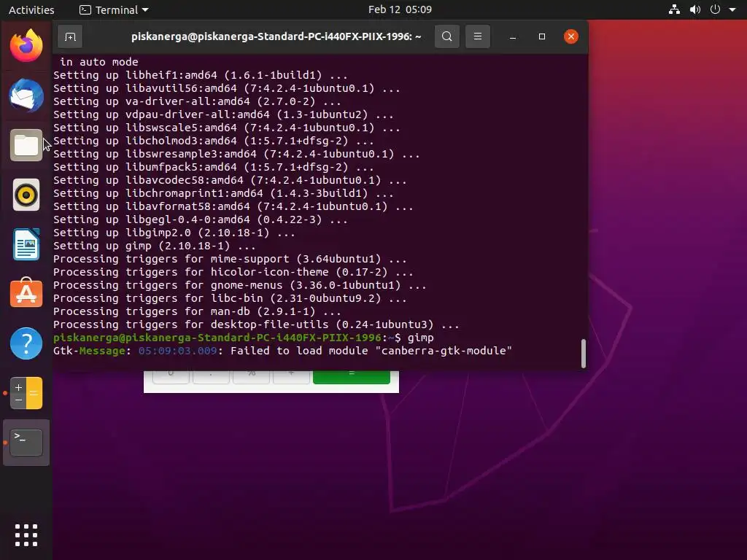Click the "Processing triggers for libc-bin" line
The width and height of the screenshot is (747, 560).
230,298
